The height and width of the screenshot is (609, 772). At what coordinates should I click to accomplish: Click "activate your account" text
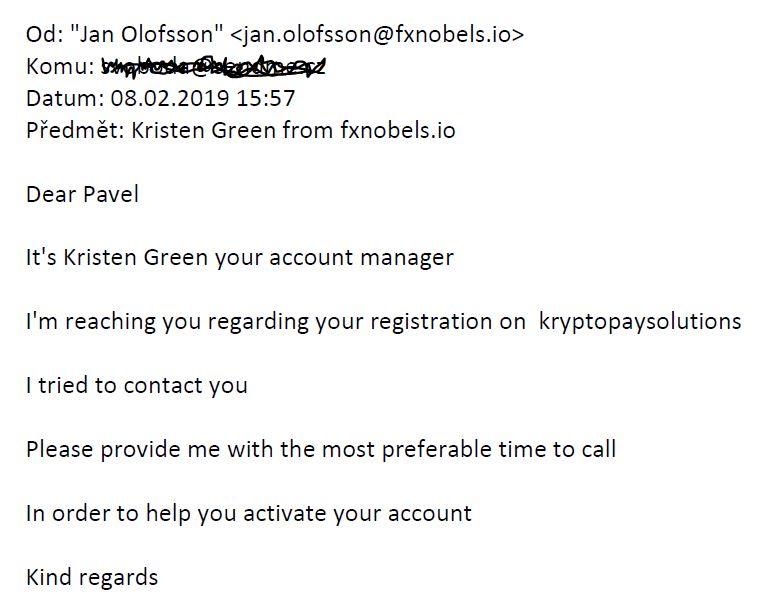[357, 514]
